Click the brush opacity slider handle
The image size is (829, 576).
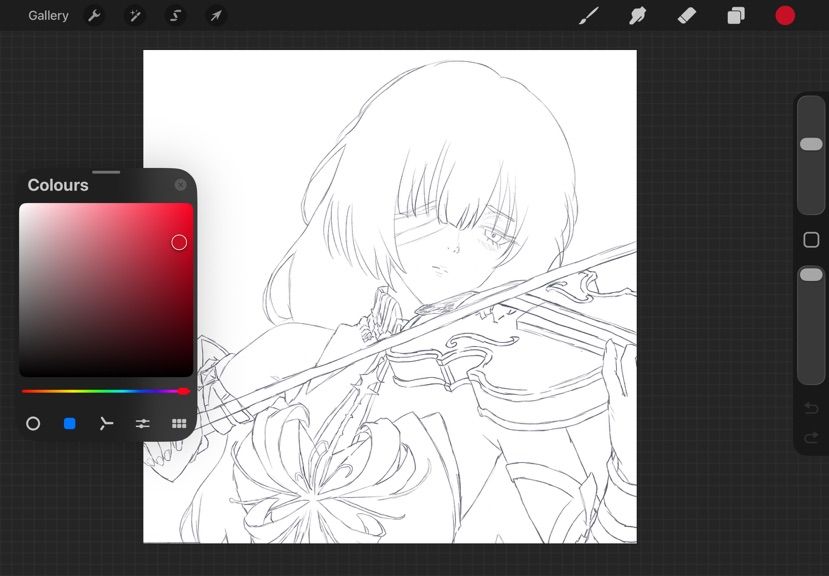pos(811,275)
